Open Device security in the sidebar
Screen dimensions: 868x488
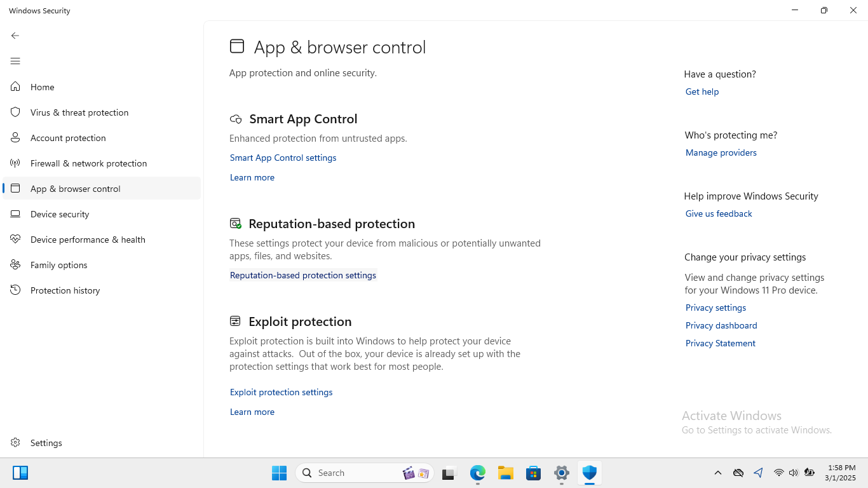59,214
